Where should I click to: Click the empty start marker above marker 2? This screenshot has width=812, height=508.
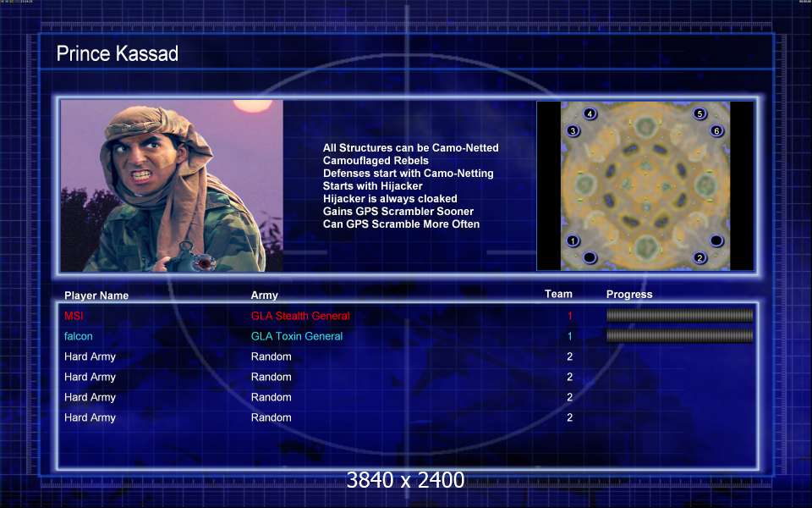pyautogui.click(x=716, y=240)
